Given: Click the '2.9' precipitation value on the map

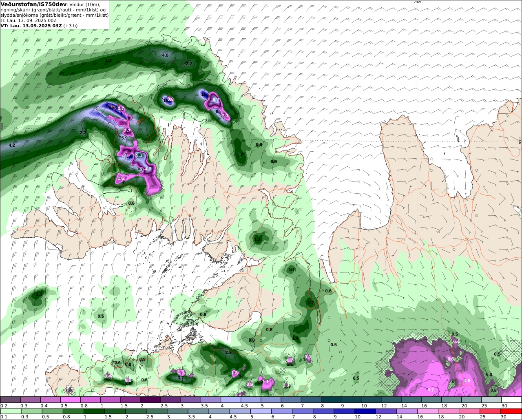Looking at the screenshot, I should coord(228,353).
